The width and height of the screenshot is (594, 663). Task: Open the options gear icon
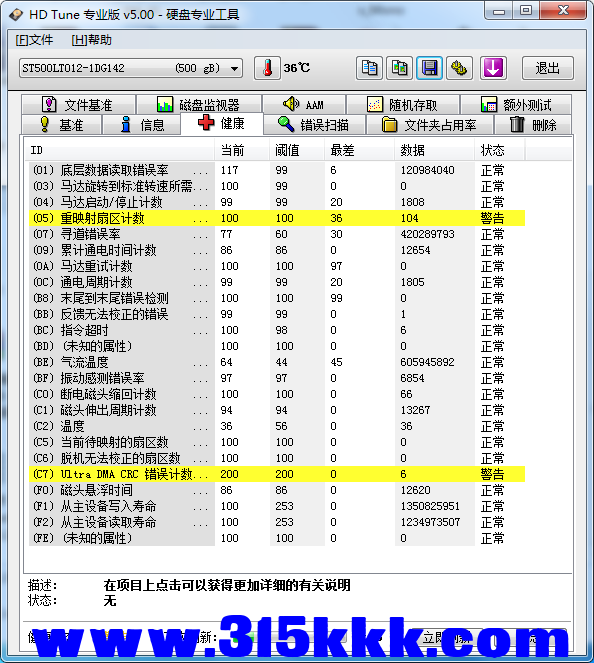click(x=460, y=68)
